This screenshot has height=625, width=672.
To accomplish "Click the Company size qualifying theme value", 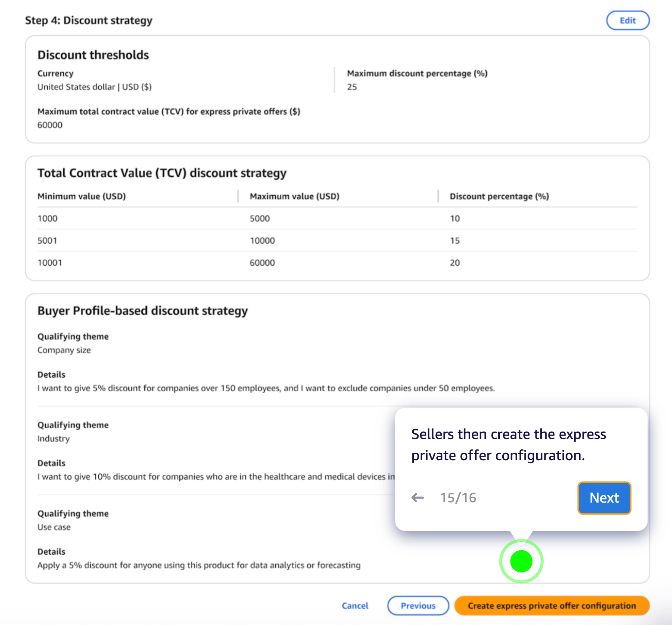I will [x=64, y=350].
